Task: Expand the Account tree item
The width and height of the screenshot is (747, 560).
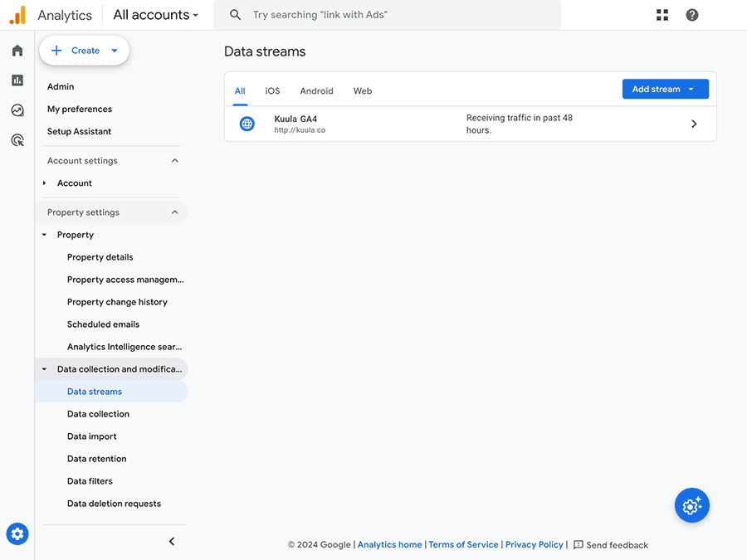Action: 44,183
